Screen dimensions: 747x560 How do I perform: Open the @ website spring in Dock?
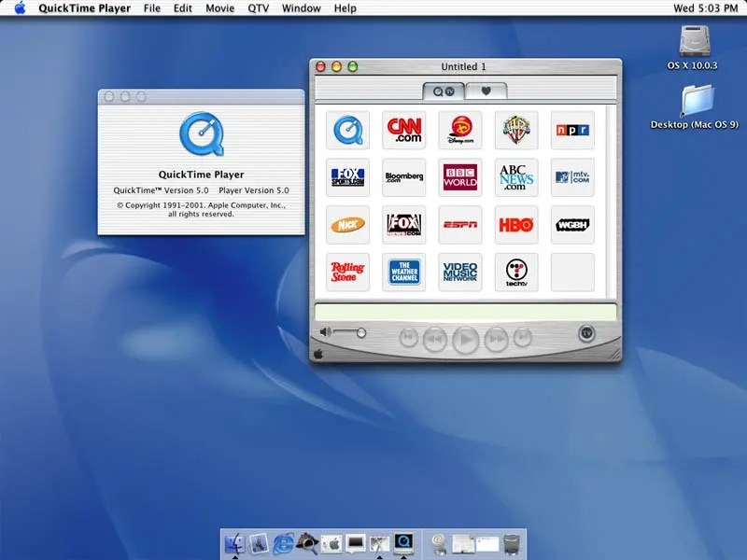point(439,543)
